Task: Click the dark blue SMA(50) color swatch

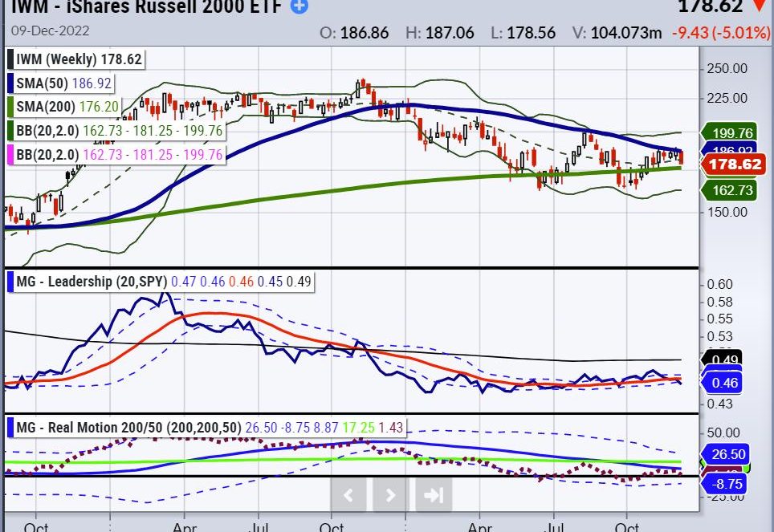Action: pos(10,83)
